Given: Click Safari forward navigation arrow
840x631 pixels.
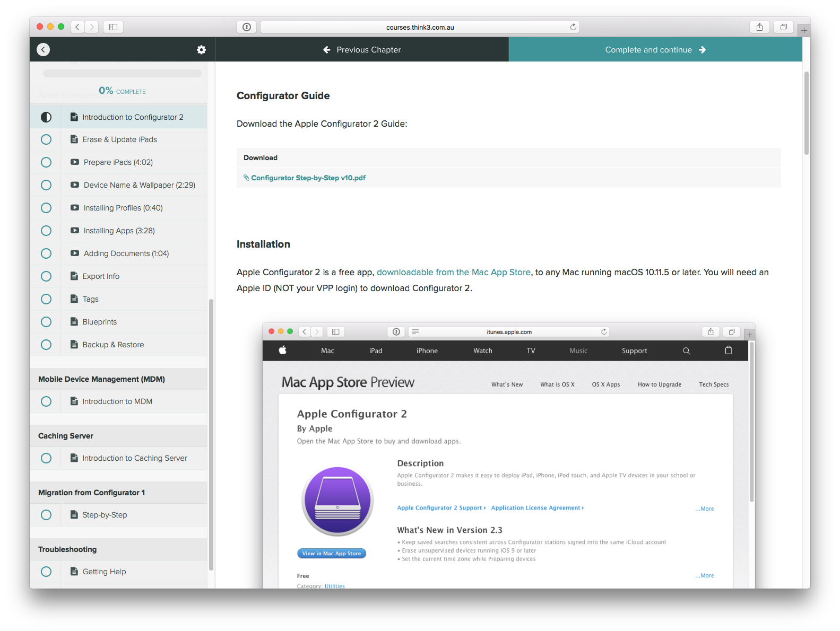Looking at the screenshot, I should 92,27.
